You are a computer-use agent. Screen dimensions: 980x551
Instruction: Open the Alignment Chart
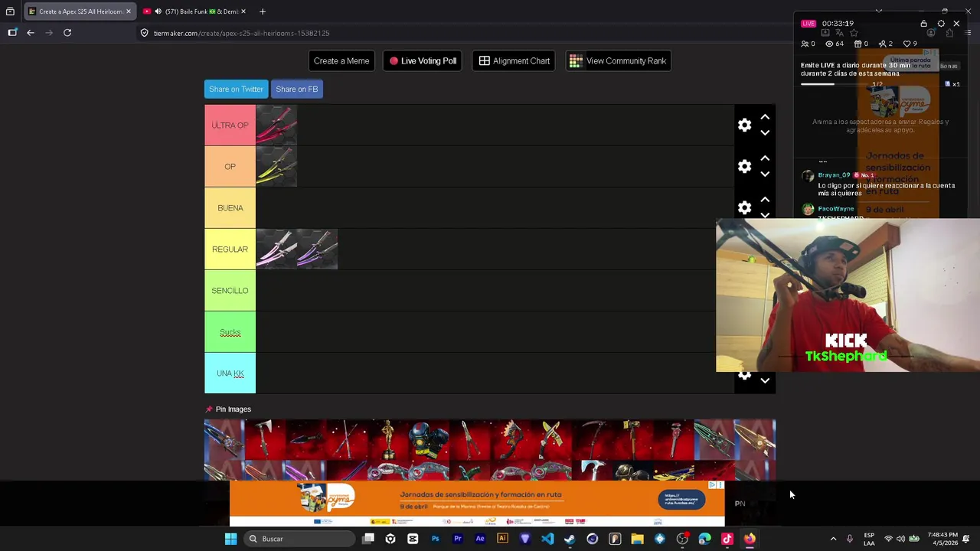(x=514, y=61)
